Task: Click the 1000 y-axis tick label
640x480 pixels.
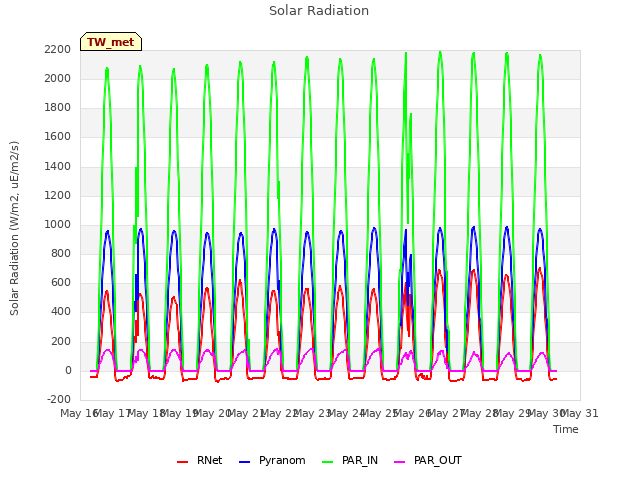Action: (x=58, y=224)
